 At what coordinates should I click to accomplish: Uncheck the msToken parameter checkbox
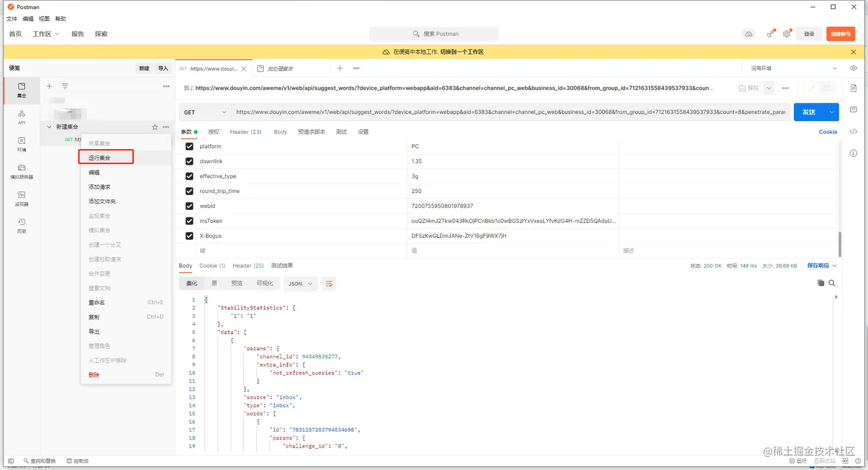pyautogui.click(x=189, y=221)
